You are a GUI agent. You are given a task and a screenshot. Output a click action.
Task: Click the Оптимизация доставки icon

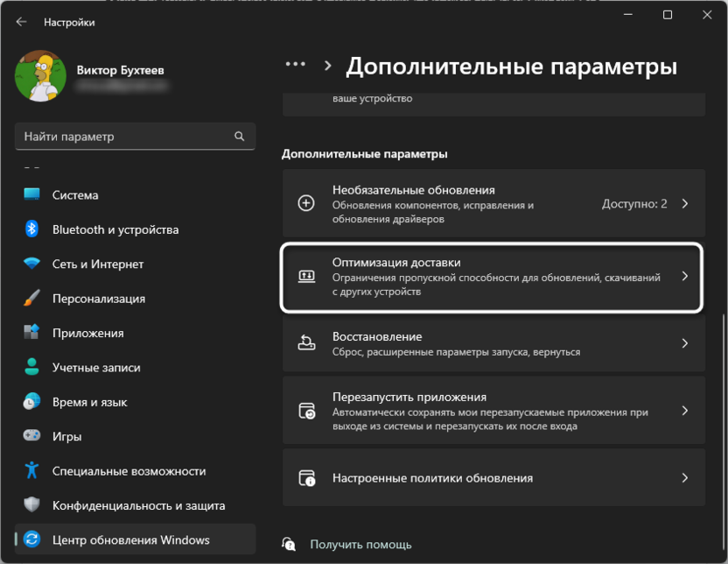[306, 277]
